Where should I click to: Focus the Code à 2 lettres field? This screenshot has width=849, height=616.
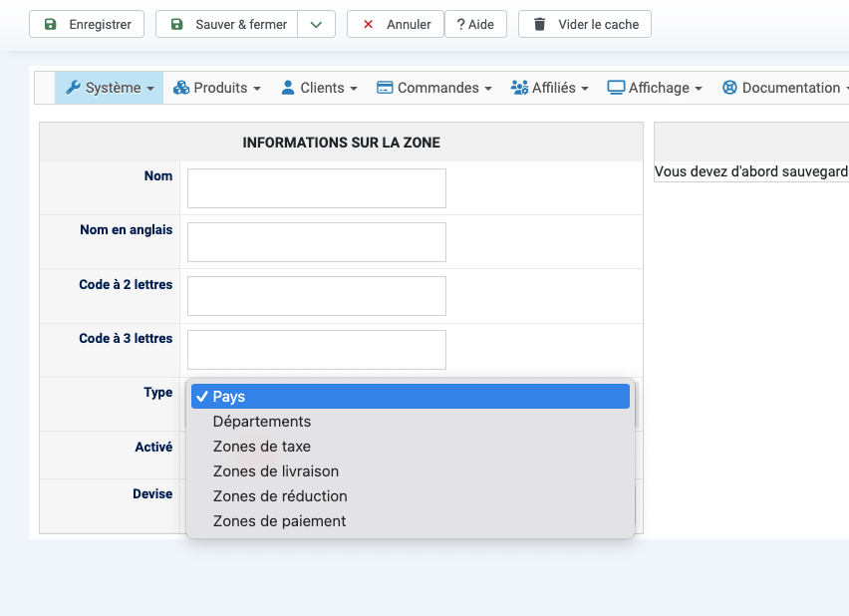(317, 296)
